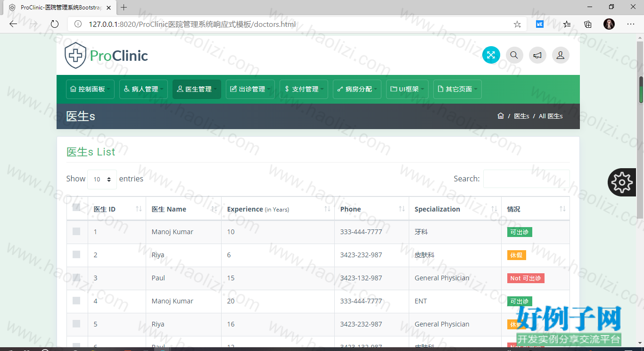Click Not 可出诊 badge for Paul row 3
The image size is (644, 351).
(526, 278)
